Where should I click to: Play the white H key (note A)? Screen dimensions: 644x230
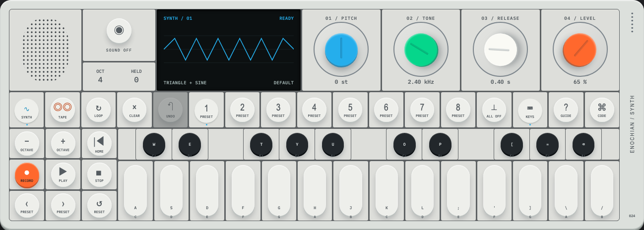315,190
